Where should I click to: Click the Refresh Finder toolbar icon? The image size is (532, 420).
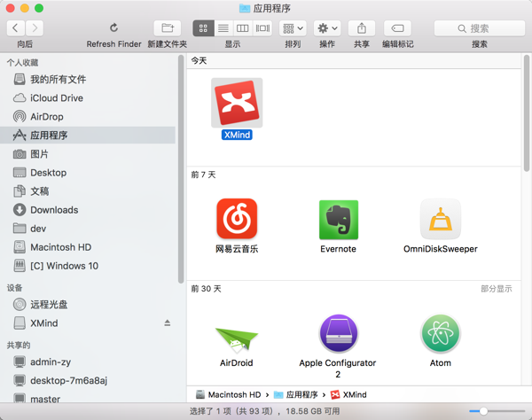(x=114, y=27)
